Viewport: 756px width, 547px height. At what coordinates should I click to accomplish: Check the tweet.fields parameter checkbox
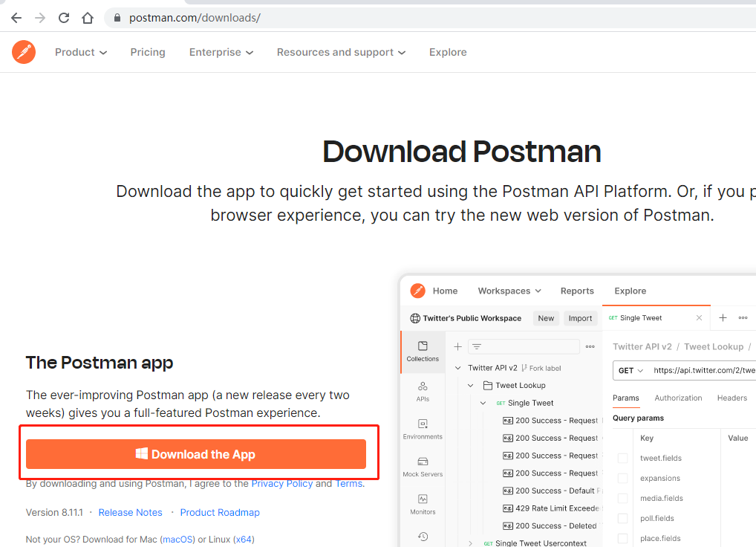[x=622, y=459]
